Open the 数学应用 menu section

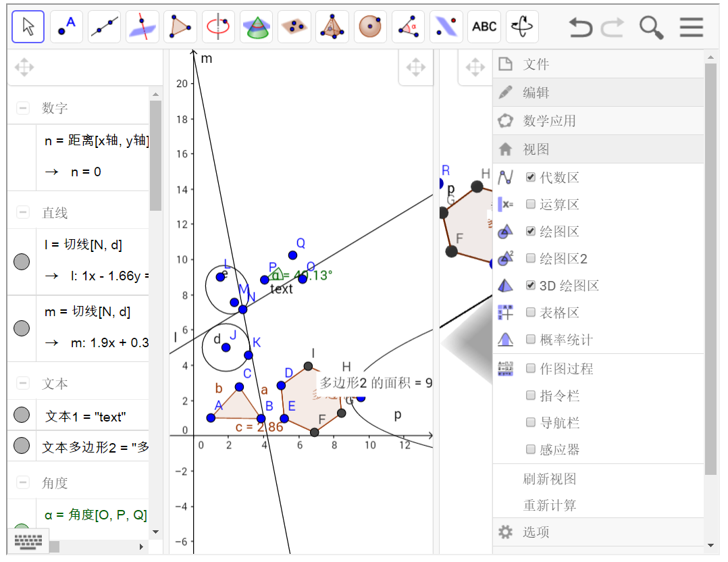pyautogui.click(x=598, y=121)
